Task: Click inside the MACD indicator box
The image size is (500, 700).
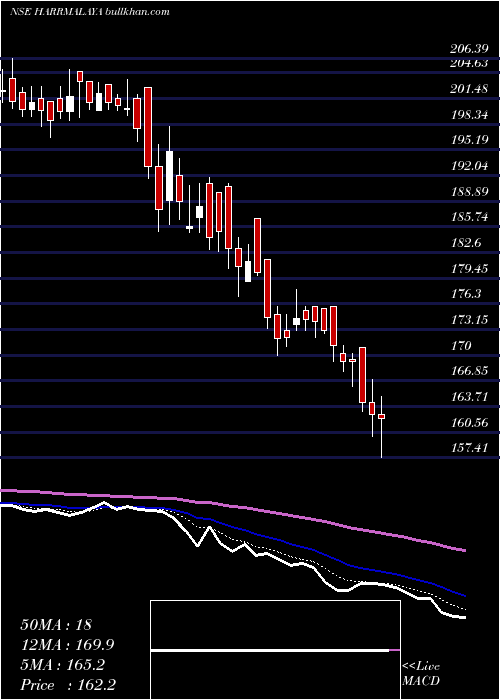Action: coord(275,650)
